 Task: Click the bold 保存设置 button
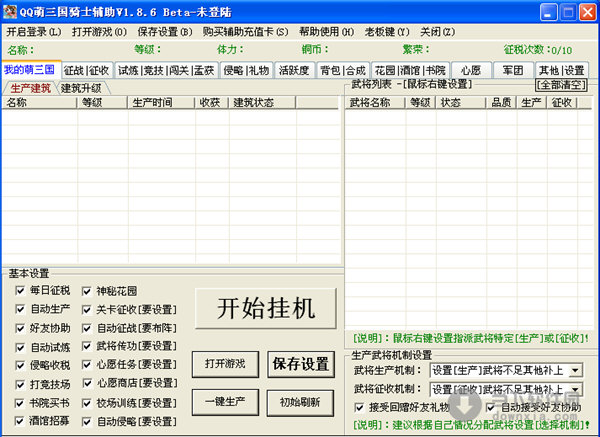[301, 364]
